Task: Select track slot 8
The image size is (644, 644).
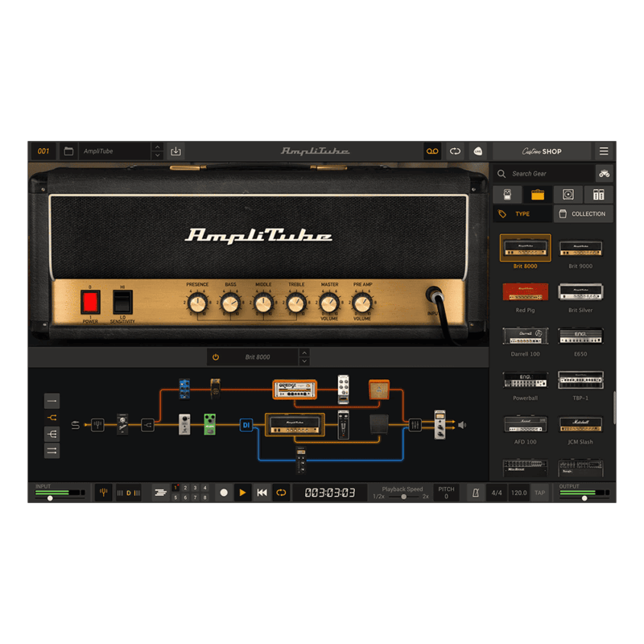Action: pos(205,497)
